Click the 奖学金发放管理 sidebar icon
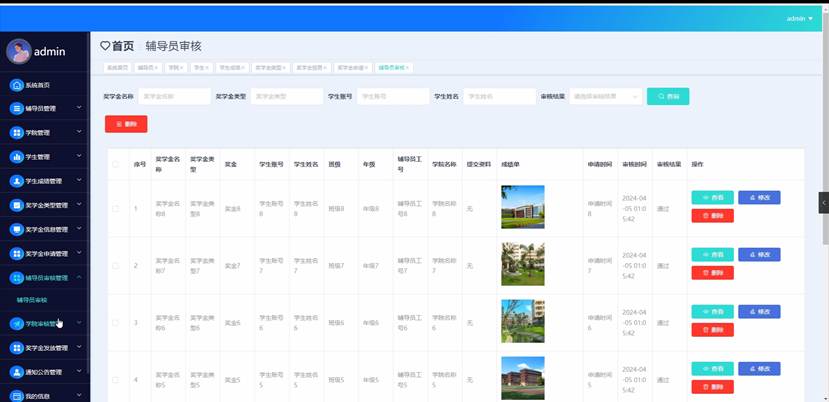This screenshot has height=402, width=829. 17,348
